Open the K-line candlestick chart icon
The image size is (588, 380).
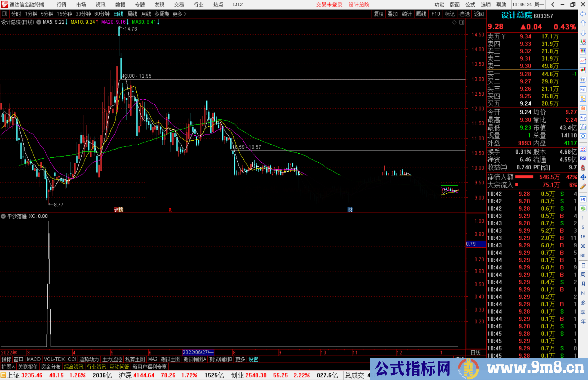click(583, 70)
